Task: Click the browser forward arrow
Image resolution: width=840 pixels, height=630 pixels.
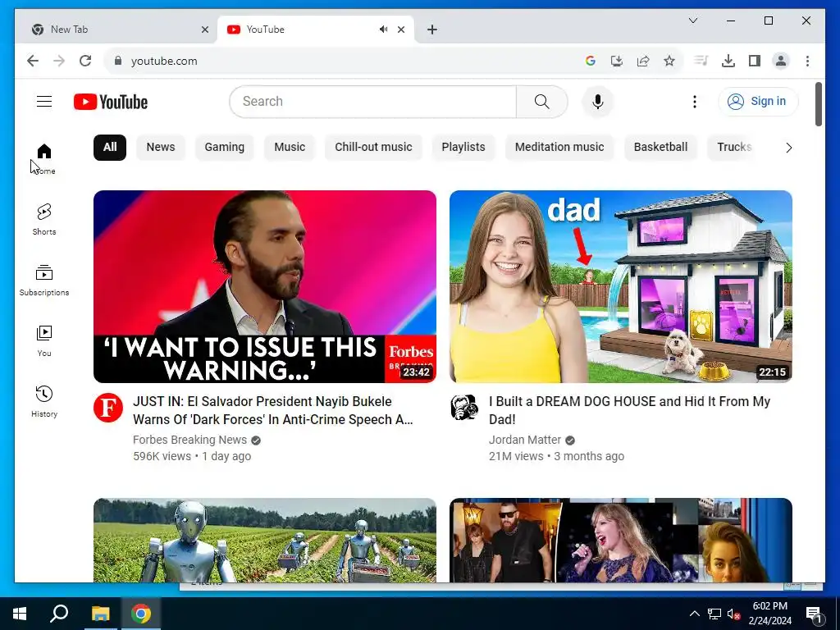Action: click(x=59, y=61)
